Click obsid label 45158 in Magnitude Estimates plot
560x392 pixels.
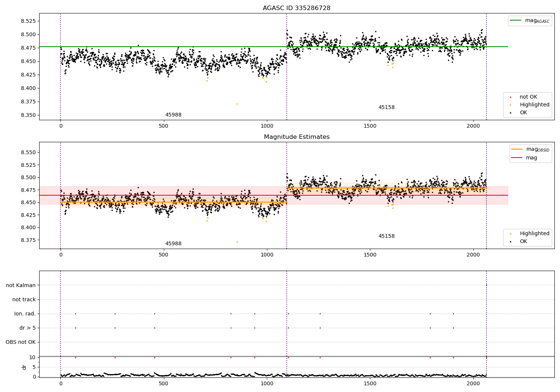pyautogui.click(x=386, y=236)
